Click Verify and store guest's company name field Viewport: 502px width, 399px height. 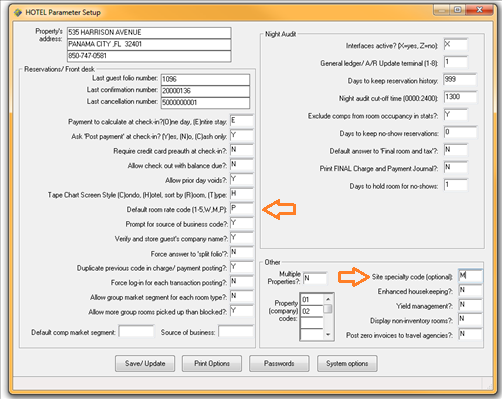pyautogui.click(x=242, y=238)
